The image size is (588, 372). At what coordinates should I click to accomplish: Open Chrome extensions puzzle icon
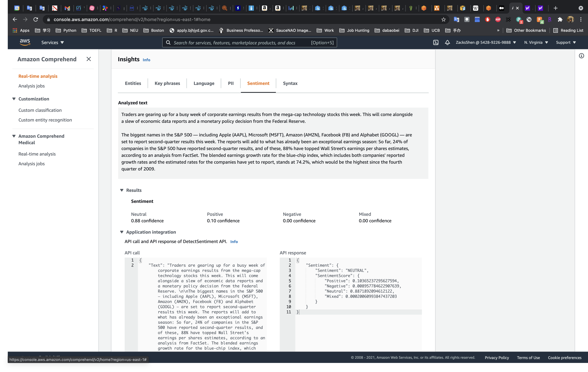(560, 20)
